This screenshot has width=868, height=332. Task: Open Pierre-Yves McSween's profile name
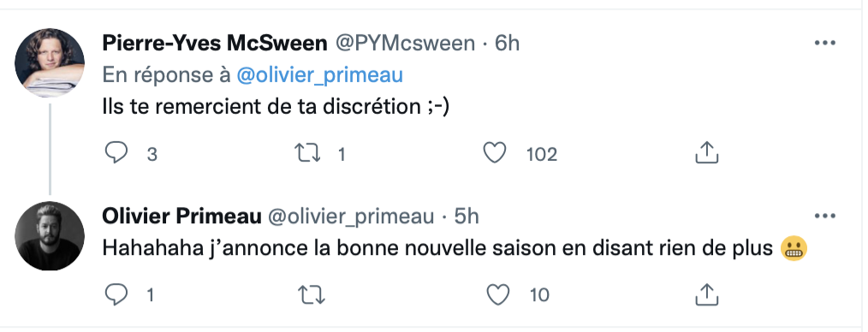point(215,43)
